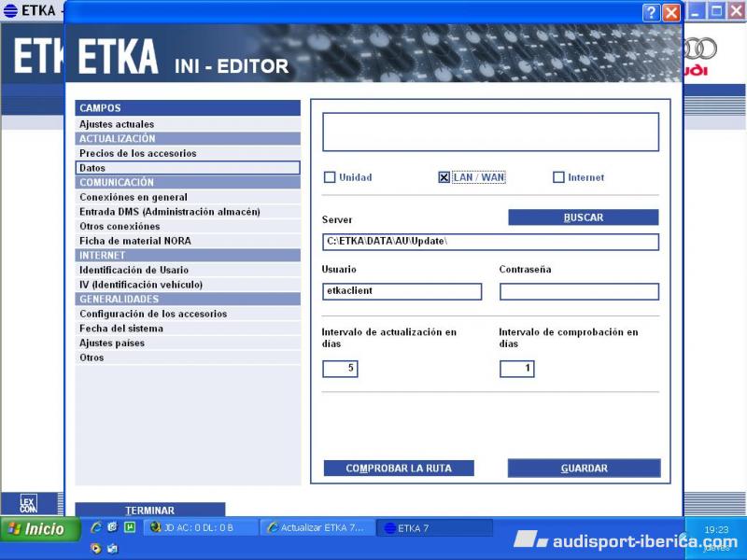Image resolution: width=747 pixels, height=560 pixels.
Task: Click the LEX COM logo in ETKA window
Action: 28,503
